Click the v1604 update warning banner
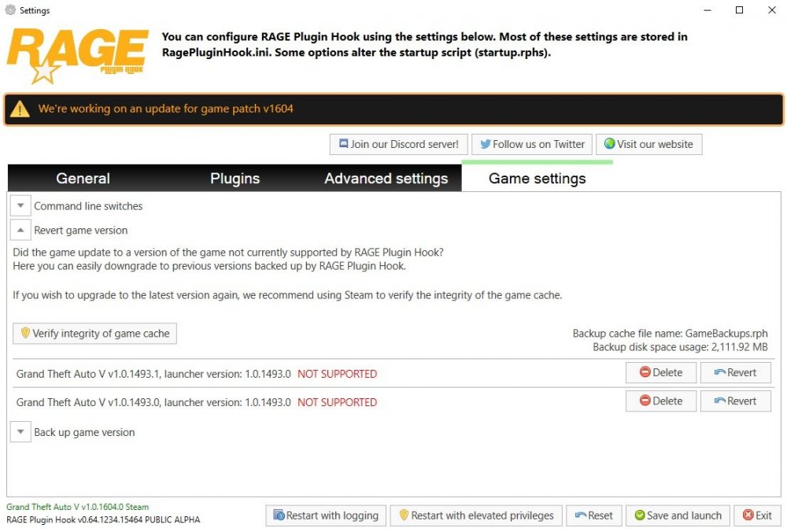The image size is (787, 532). 393,109
